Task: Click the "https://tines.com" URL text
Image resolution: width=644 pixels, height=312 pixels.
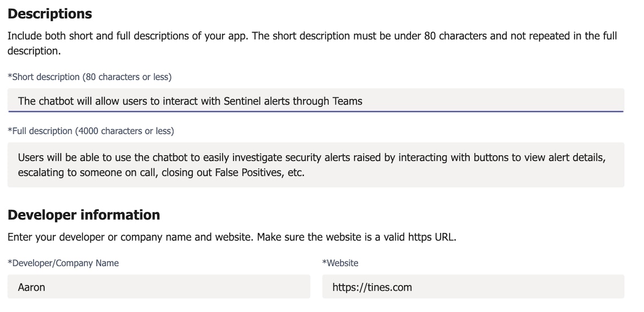Action: tap(372, 287)
